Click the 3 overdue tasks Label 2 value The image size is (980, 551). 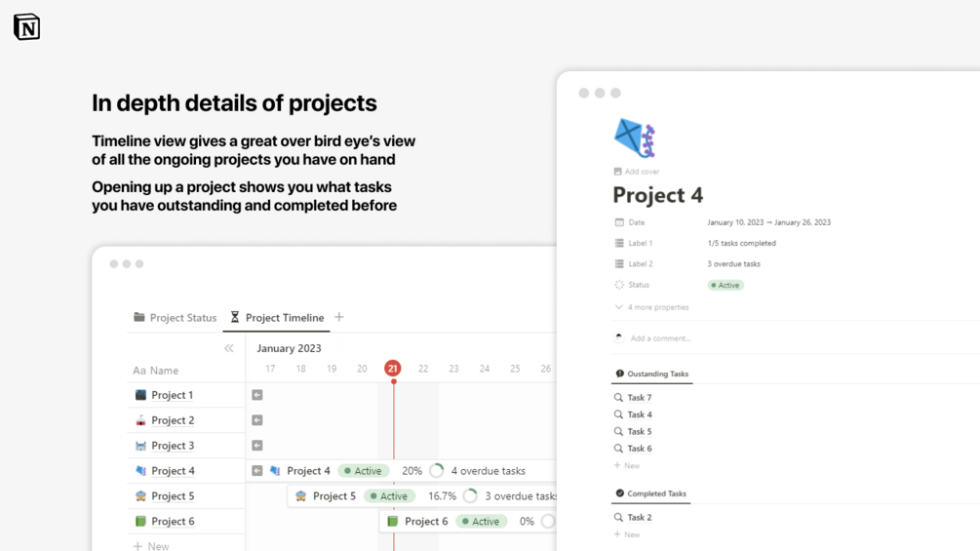pos(733,263)
